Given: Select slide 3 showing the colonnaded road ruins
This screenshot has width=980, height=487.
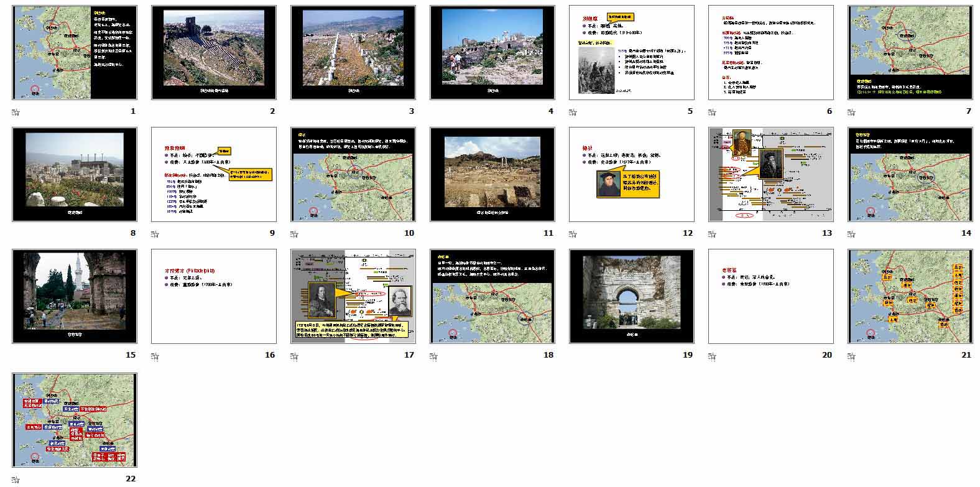Looking at the screenshot, I should click(x=353, y=52).
